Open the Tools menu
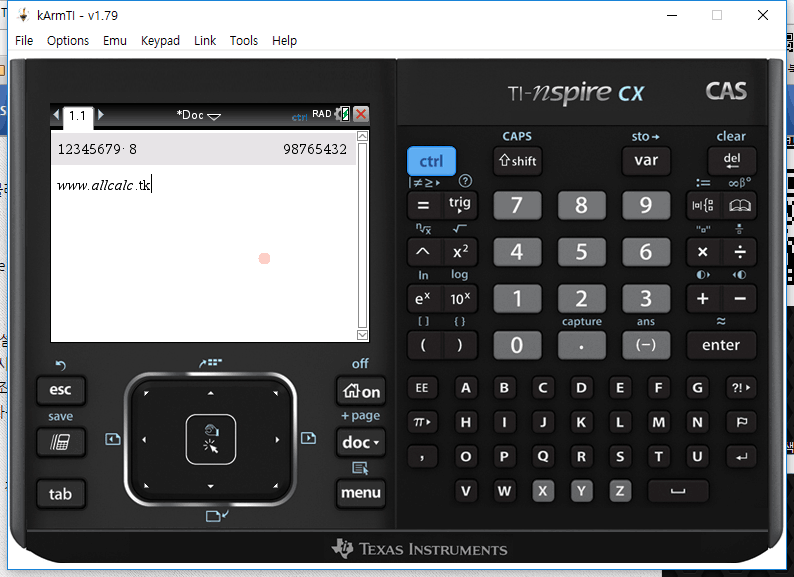This screenshot has height=577, width=794. [x=244, y=41]
